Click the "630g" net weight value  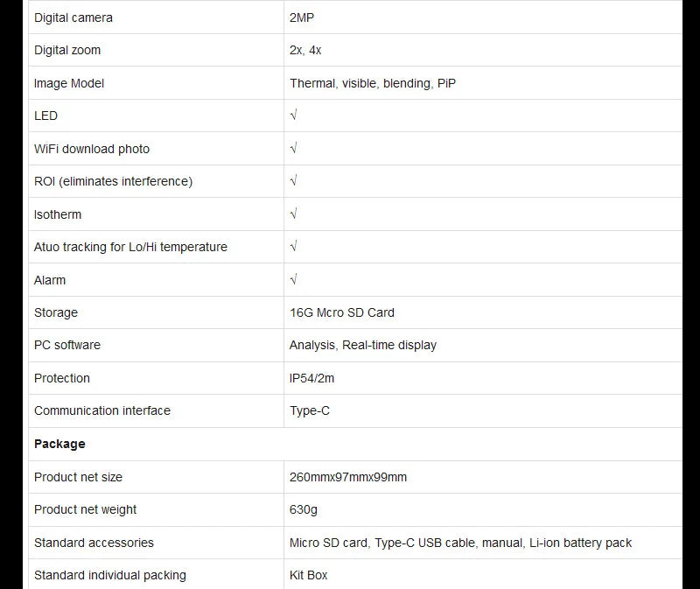[x=302, y=509]
